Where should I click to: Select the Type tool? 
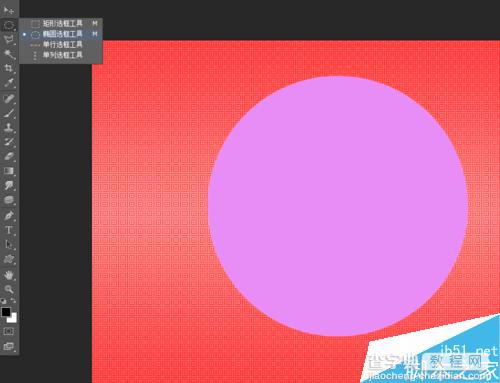9,230
